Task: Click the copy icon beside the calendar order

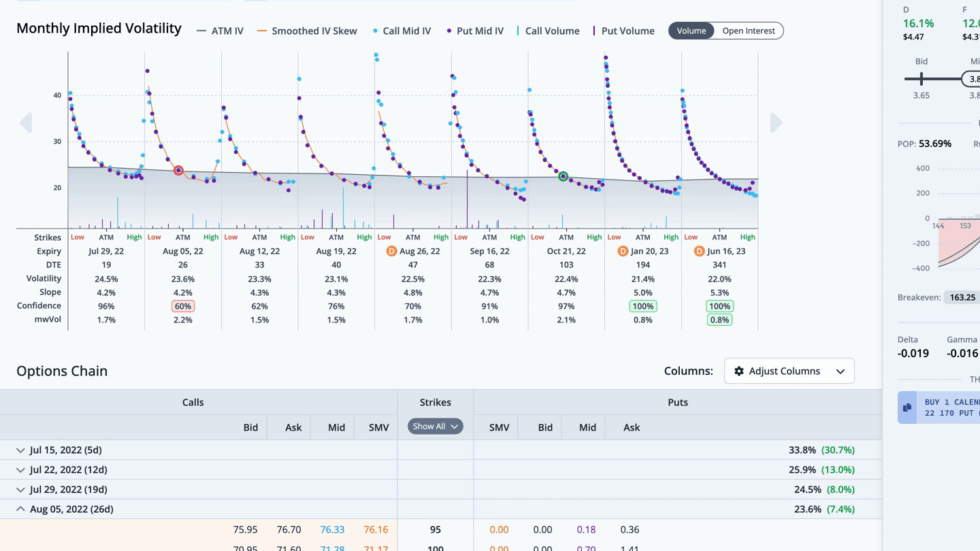Action: (x=907, y=407)
